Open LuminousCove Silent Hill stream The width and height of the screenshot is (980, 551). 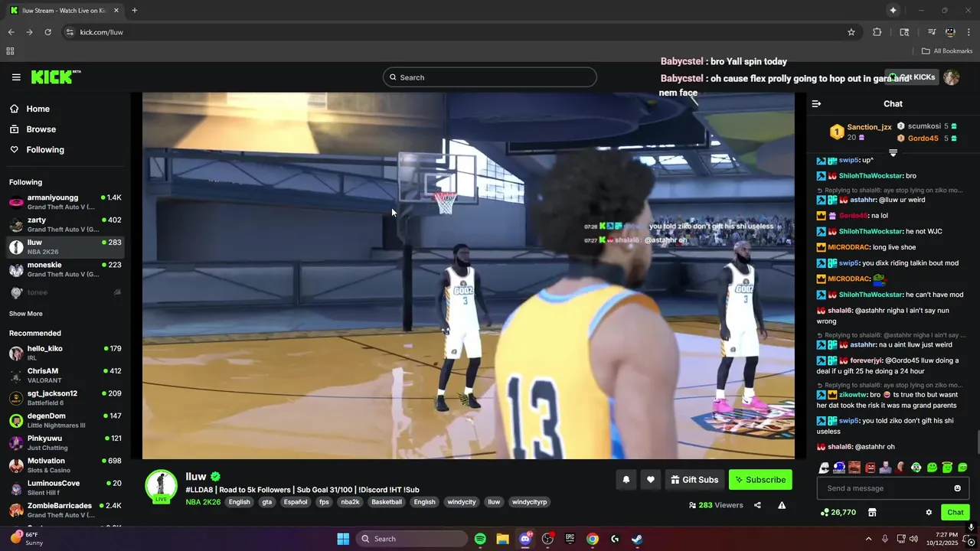point(65,487)
